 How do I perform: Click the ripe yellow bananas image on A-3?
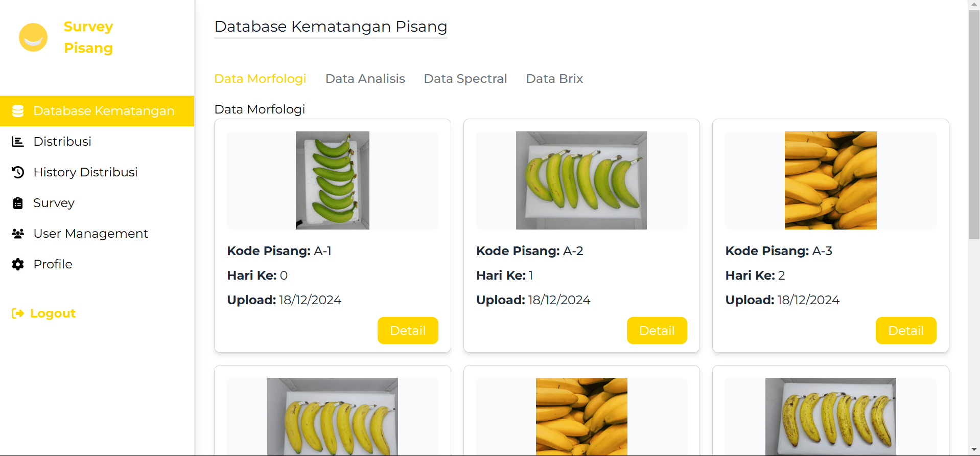[x=830, y=180]
